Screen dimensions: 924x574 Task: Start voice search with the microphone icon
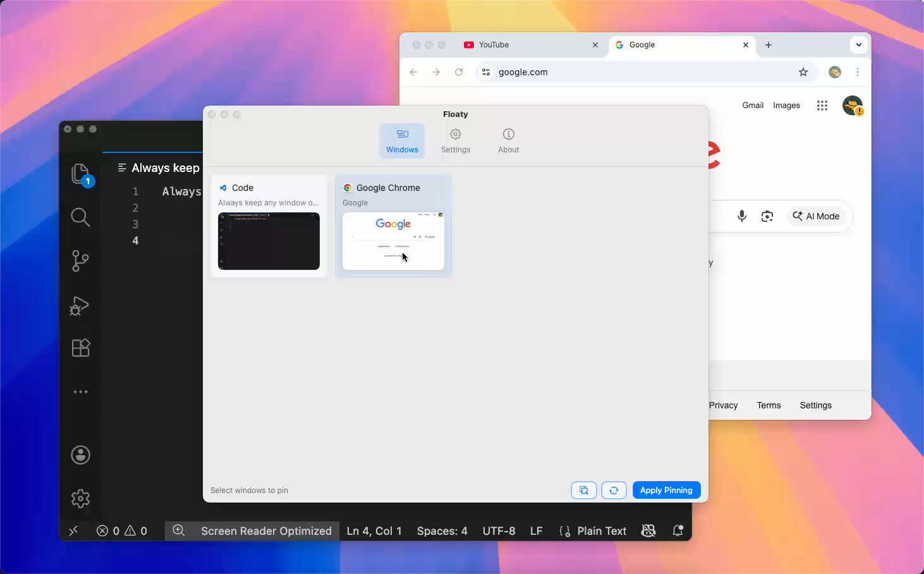742,216
